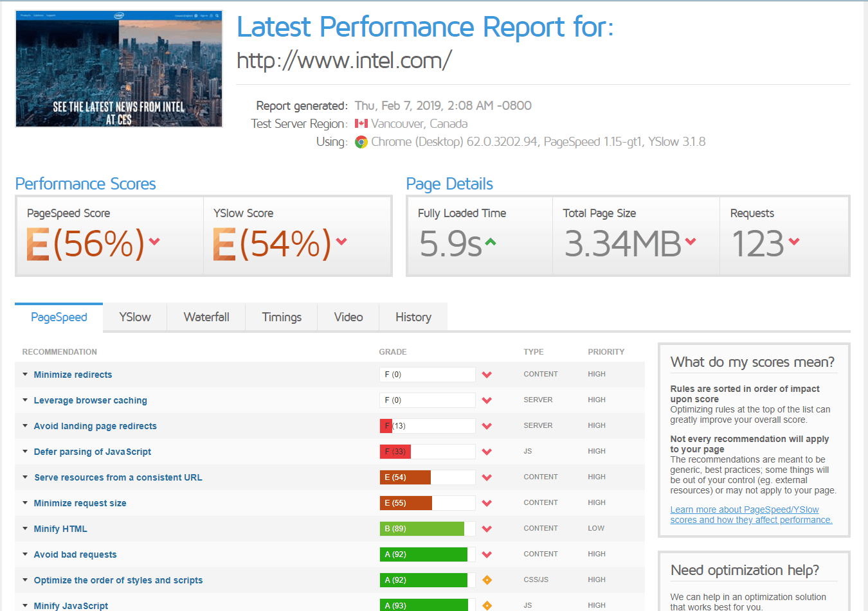Open the Minify HTML recommendation

[60, 529]
